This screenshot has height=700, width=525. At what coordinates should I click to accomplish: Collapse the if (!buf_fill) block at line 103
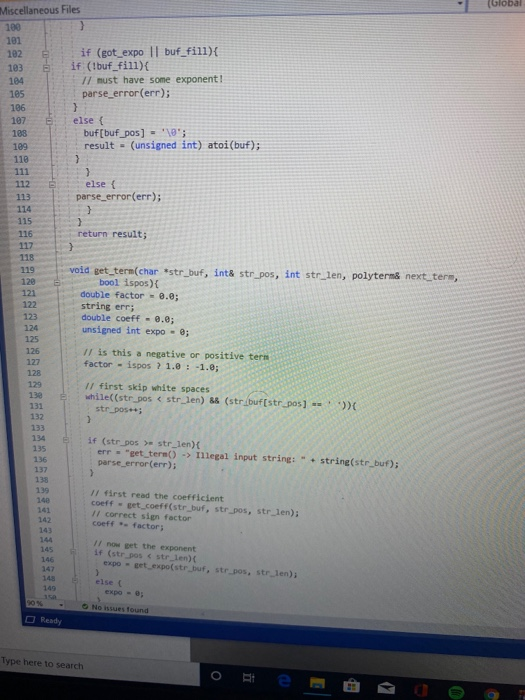click(46, 68)
